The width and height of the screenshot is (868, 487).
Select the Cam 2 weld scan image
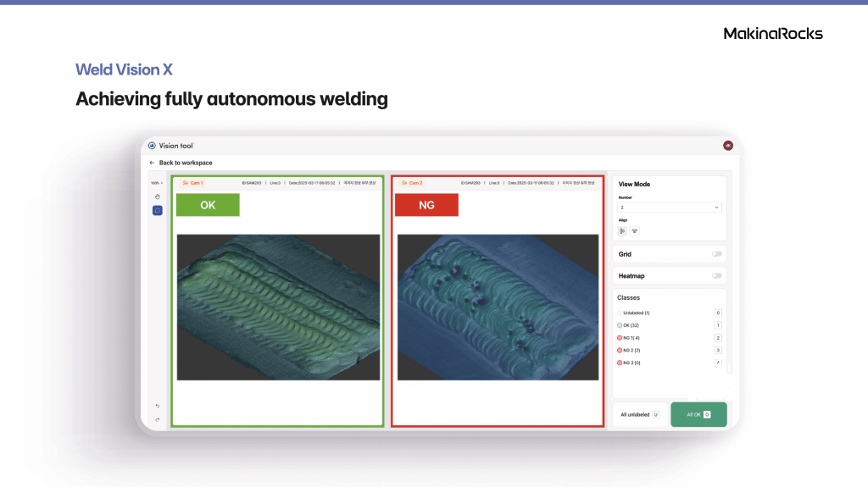[x=498, y=307]
